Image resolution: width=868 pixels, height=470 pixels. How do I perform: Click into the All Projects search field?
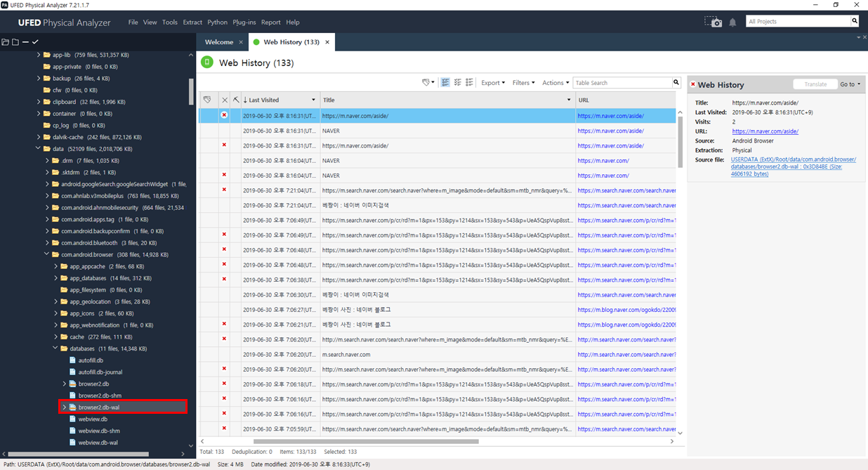click(x=798, y=21)
